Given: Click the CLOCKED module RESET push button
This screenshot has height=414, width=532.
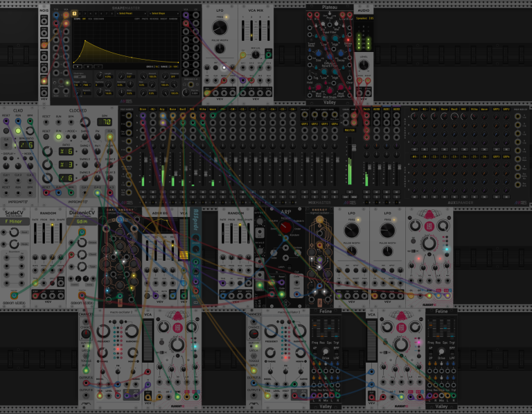Looking at the screenshot, I should (46, 137).
